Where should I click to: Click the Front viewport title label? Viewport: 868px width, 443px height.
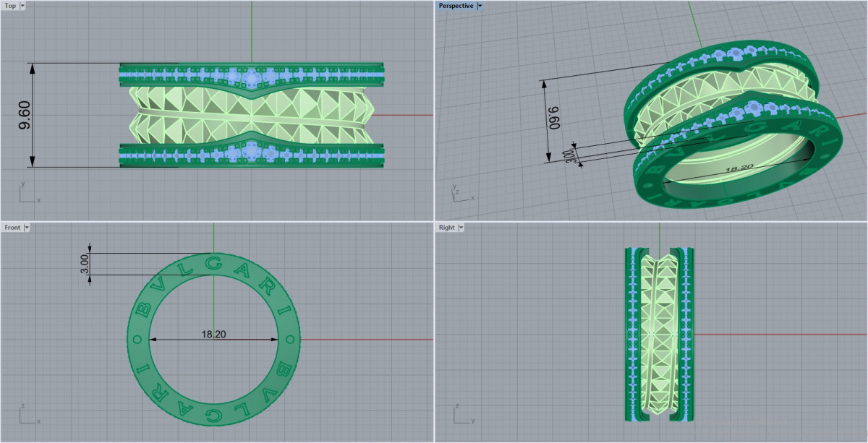point(12,227)
